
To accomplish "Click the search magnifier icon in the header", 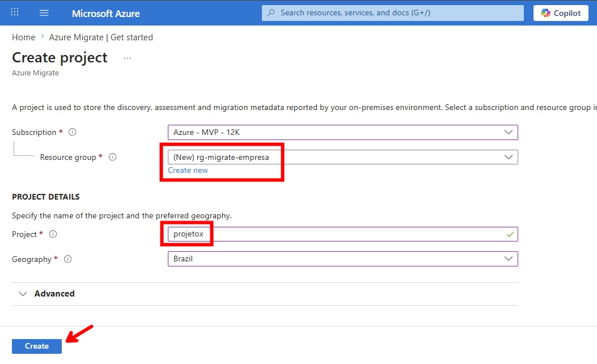I will 270,13.
